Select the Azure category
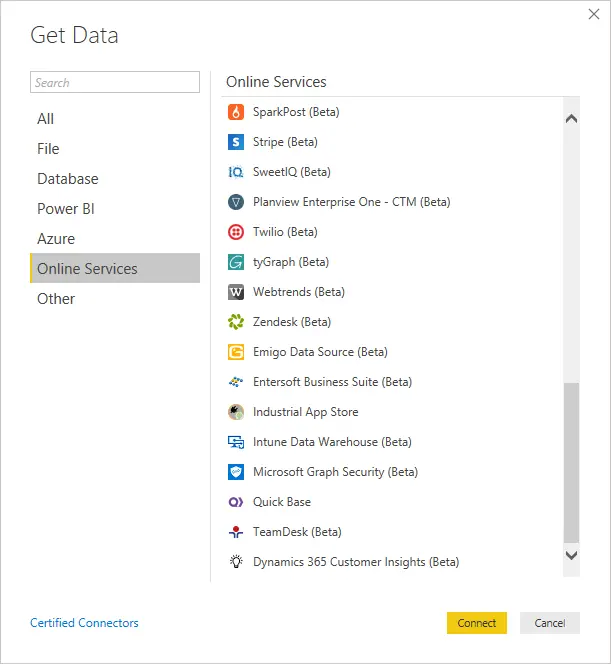The image size is (611, 664). [x=115, y=239]
